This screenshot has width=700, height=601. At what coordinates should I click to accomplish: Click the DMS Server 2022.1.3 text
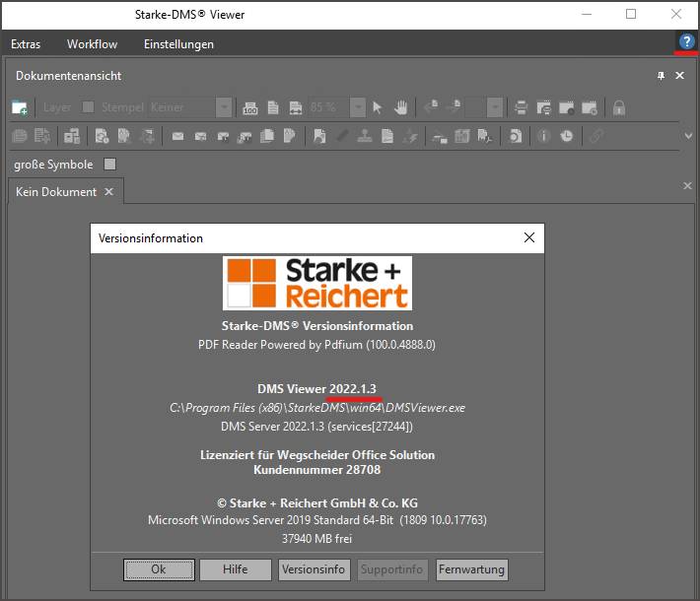[x=316, y=427]
